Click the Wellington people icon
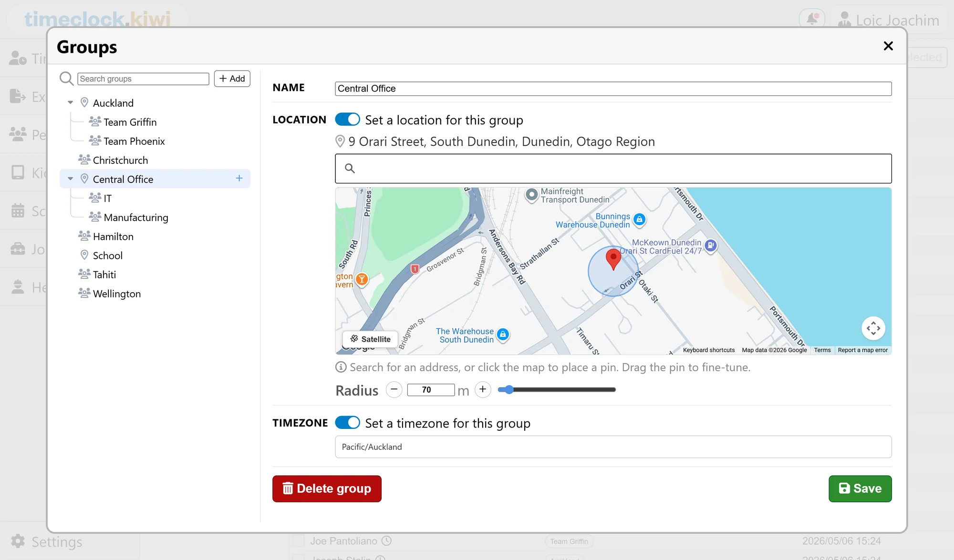Viewport: 954px width, 560px height. [84, 293]
